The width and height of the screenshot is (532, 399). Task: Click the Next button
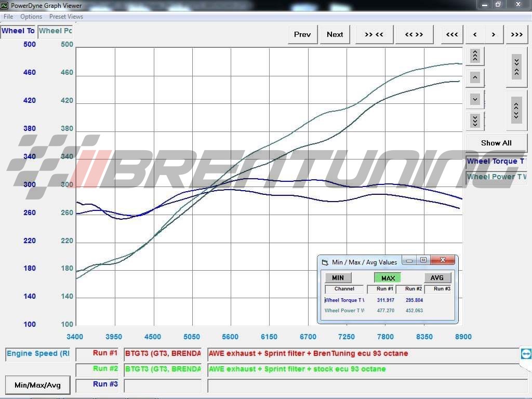(335, 34)
